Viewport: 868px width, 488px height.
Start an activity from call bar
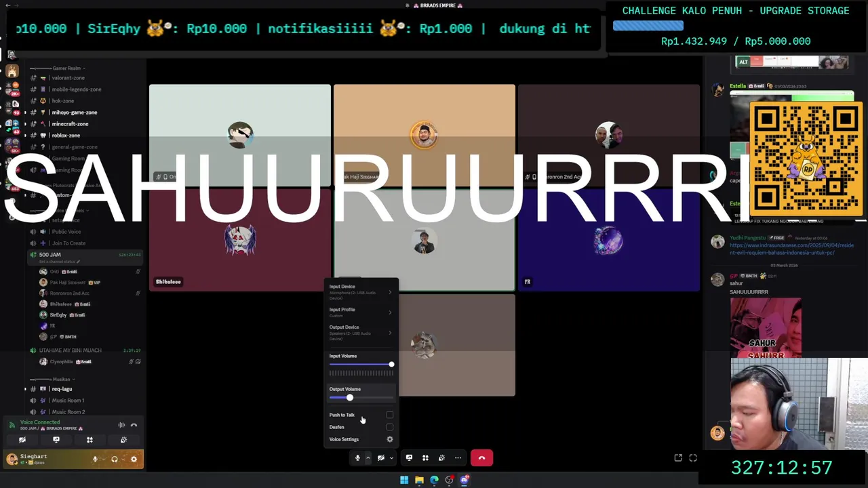click(x=425, y=458)
